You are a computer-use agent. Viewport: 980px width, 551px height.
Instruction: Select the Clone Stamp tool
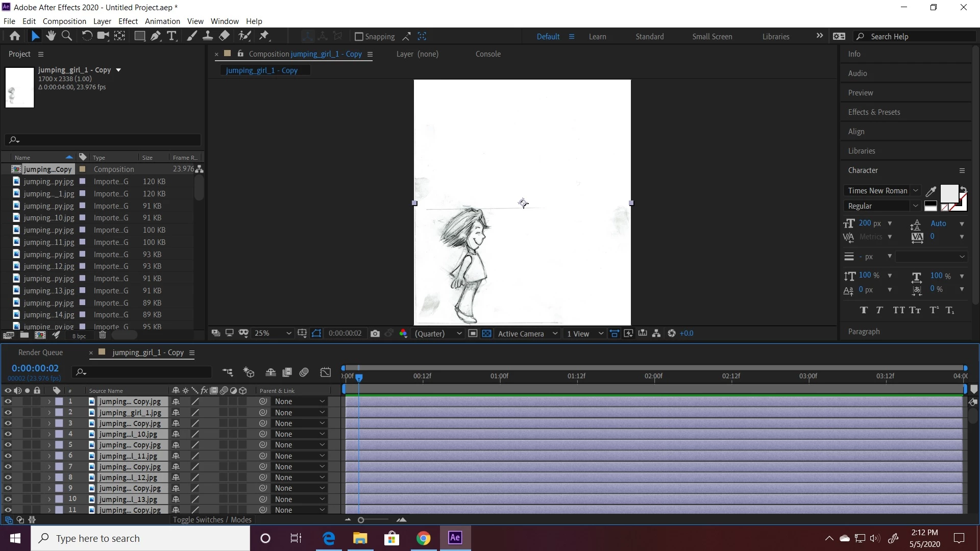tap(208, 36)
